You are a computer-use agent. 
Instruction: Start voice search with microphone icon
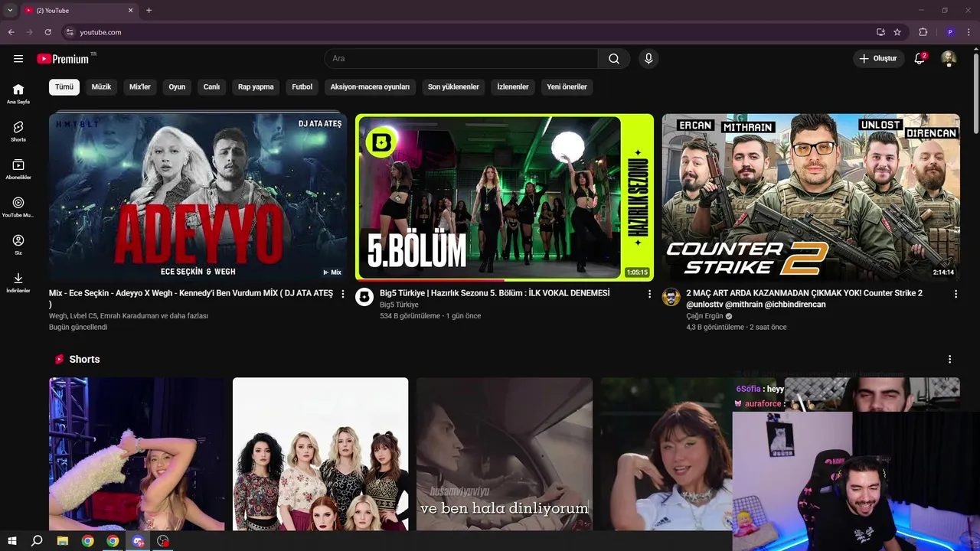click(648, 59)
